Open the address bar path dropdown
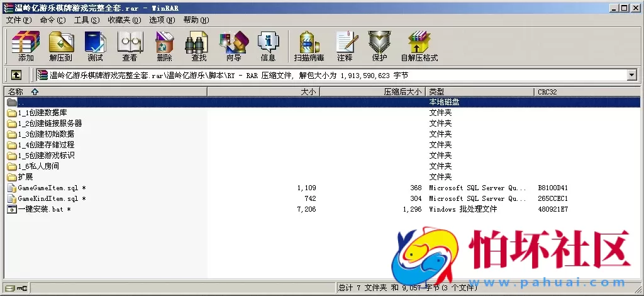Screen dimensions: 644x296 [x=631, y=75]
